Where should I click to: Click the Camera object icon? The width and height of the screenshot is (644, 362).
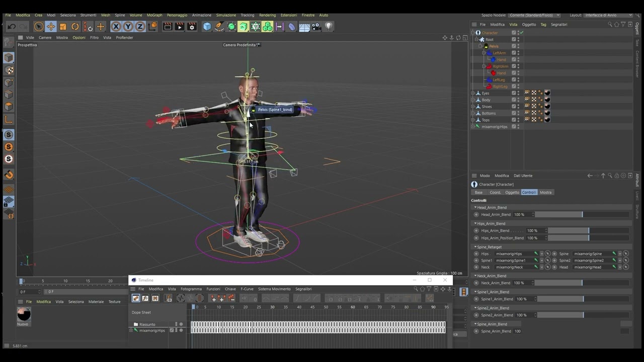[316, 27]
